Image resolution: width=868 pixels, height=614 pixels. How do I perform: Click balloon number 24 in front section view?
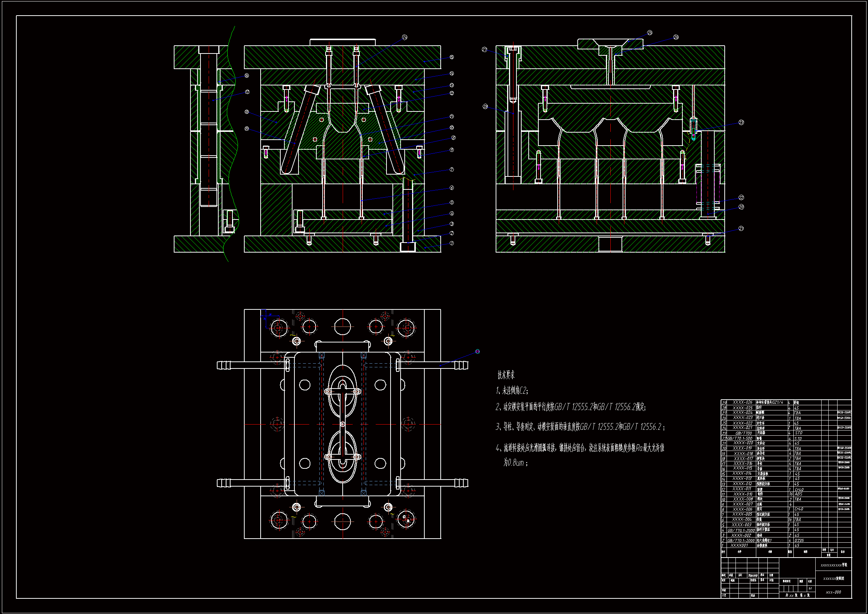coord(405,38)
